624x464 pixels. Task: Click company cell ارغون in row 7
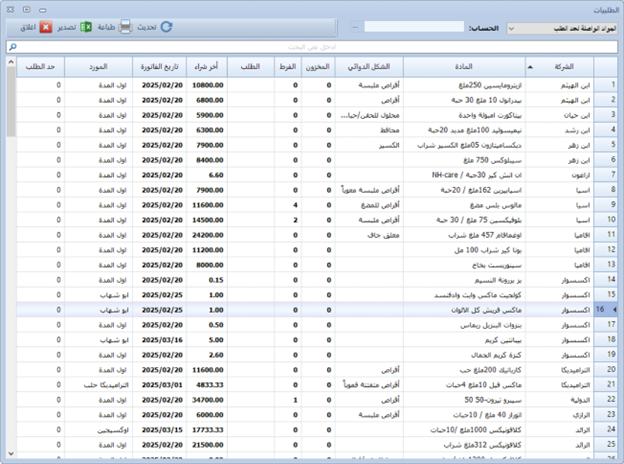(560, 175)
